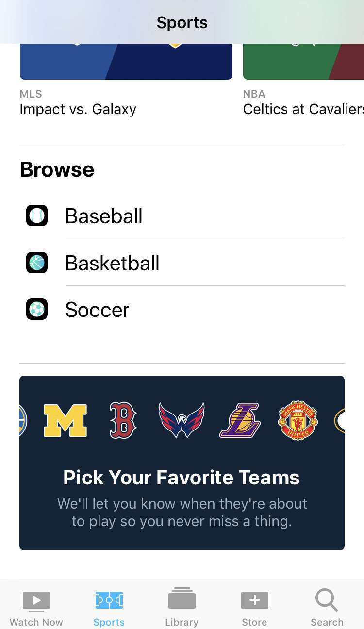
Task: Tap the Sports title at top
Action: [x=182, y=22]
